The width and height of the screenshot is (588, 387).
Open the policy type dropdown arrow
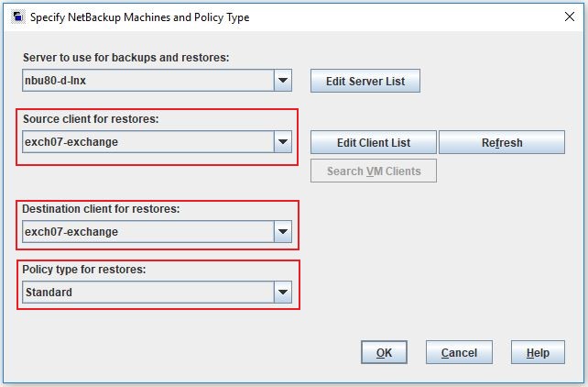(x=283, y=293)
